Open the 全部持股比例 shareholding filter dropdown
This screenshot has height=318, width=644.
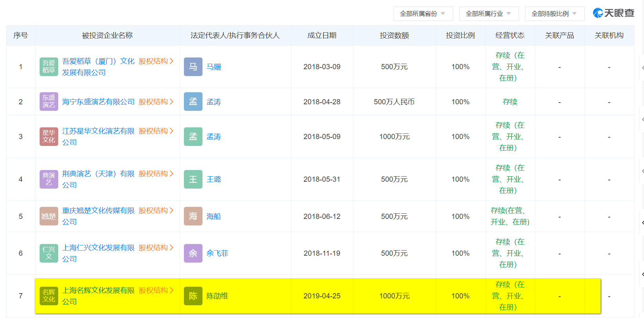click(x=555, y=14)
